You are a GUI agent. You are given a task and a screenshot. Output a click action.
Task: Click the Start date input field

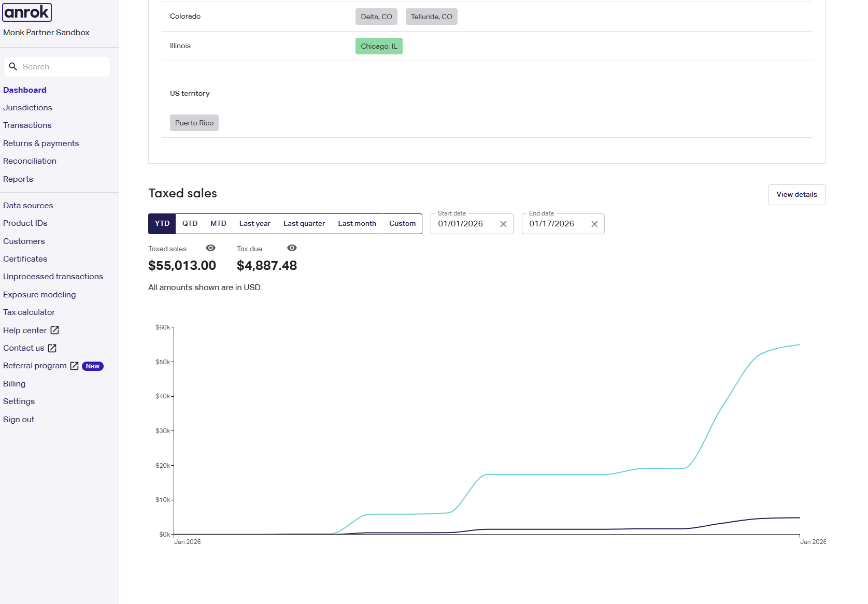464,224
